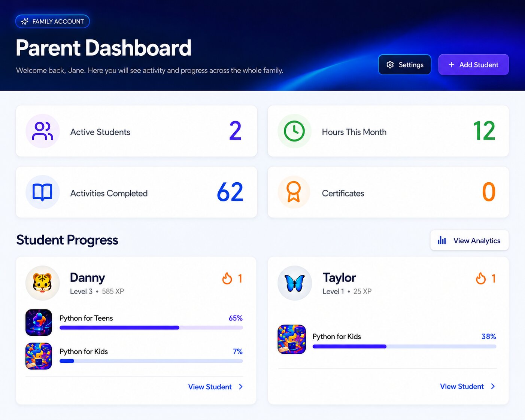Open the Settings button
Screen dimensions: 525x420
click(405, 65)
